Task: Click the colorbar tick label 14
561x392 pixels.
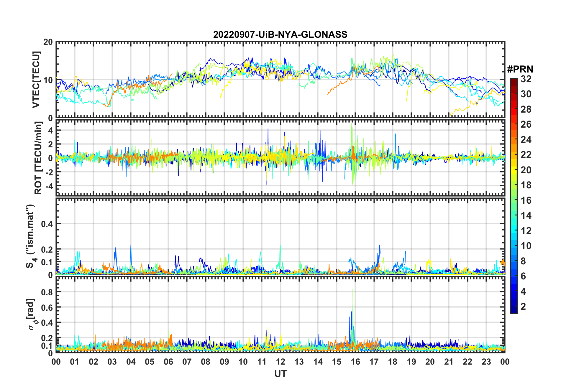Action: pyautogui.click(x=526, y=215)
